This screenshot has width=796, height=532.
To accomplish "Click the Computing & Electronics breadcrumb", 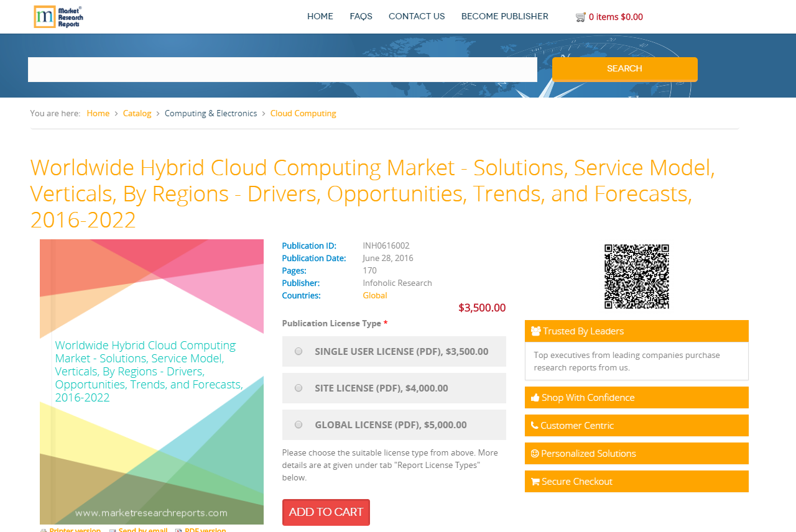I will click(x=211, y=113).
